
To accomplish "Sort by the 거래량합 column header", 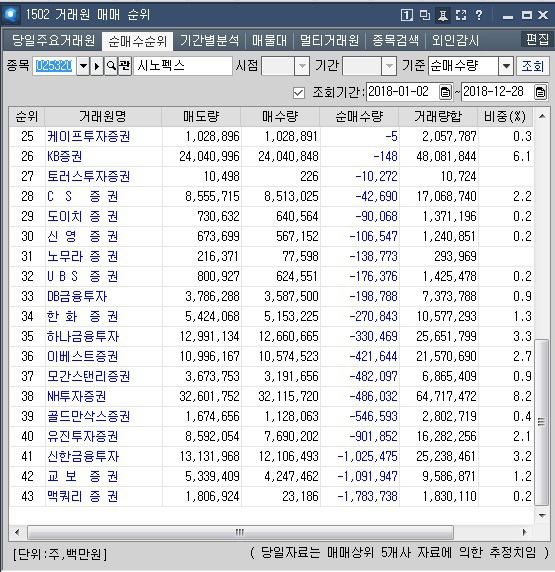I will tap(438, 117).
